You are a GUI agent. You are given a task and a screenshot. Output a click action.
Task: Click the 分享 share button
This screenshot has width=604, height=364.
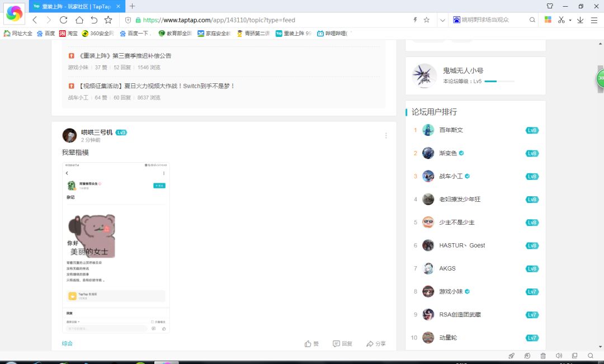(x=376, y=343)
